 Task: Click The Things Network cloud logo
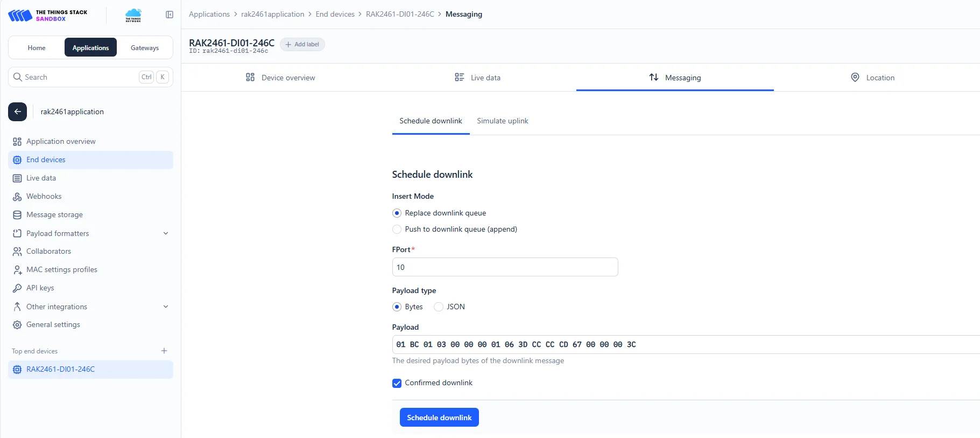[x=133, y=15]
